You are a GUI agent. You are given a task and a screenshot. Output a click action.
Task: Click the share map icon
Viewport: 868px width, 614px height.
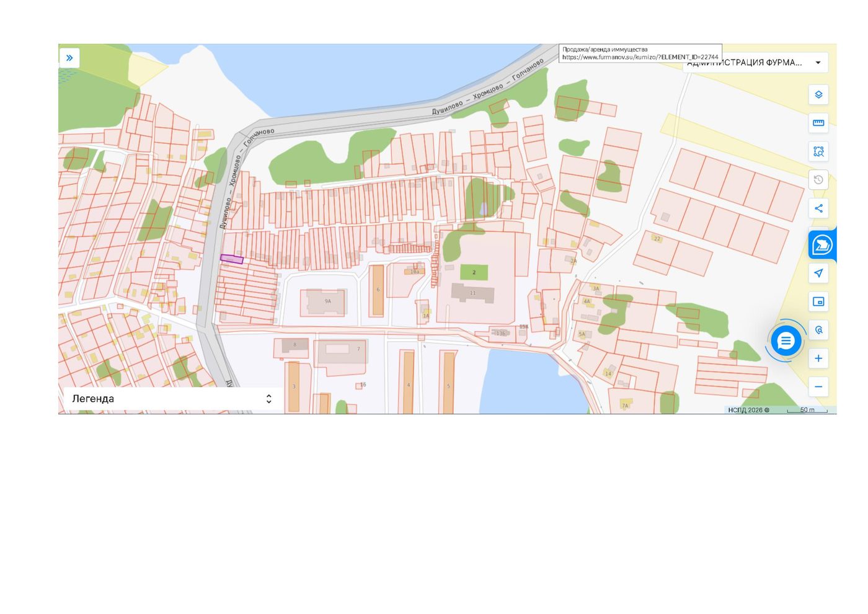coord(818,208)
